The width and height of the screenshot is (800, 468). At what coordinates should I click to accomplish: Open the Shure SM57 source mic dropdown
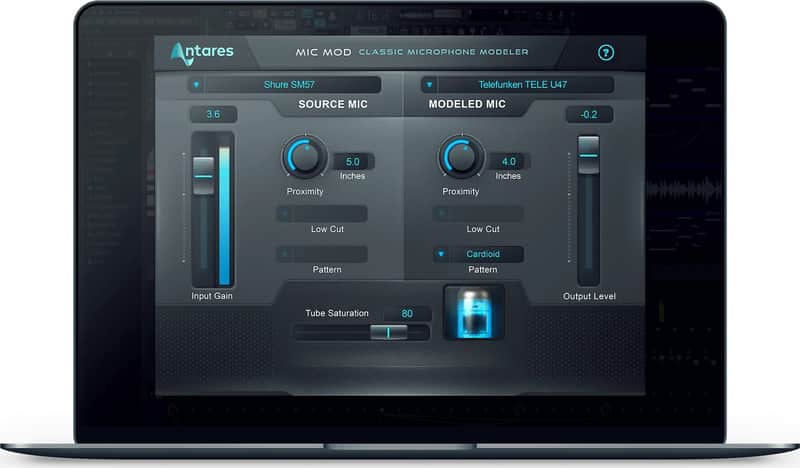[x=285, y=85]
